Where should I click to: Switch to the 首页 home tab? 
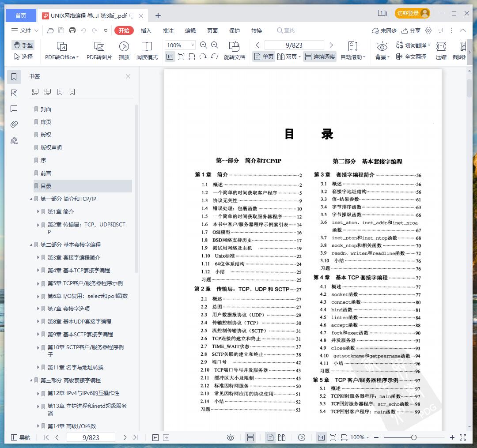click(21, 15)
